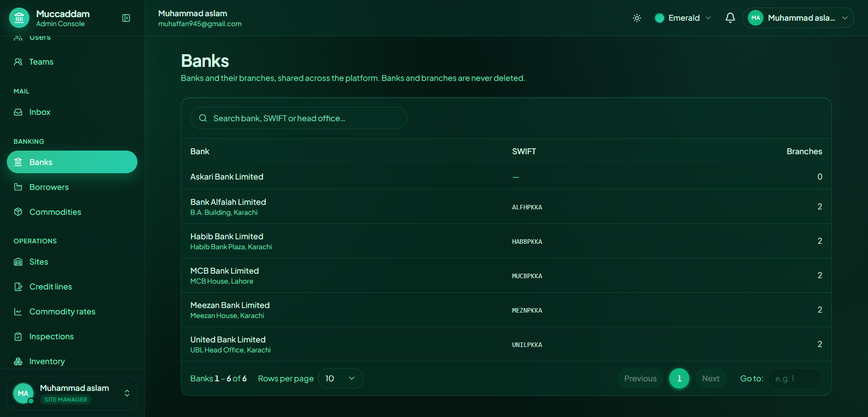
Task: Select the Banks sidebar item
Action: [72, 162]
